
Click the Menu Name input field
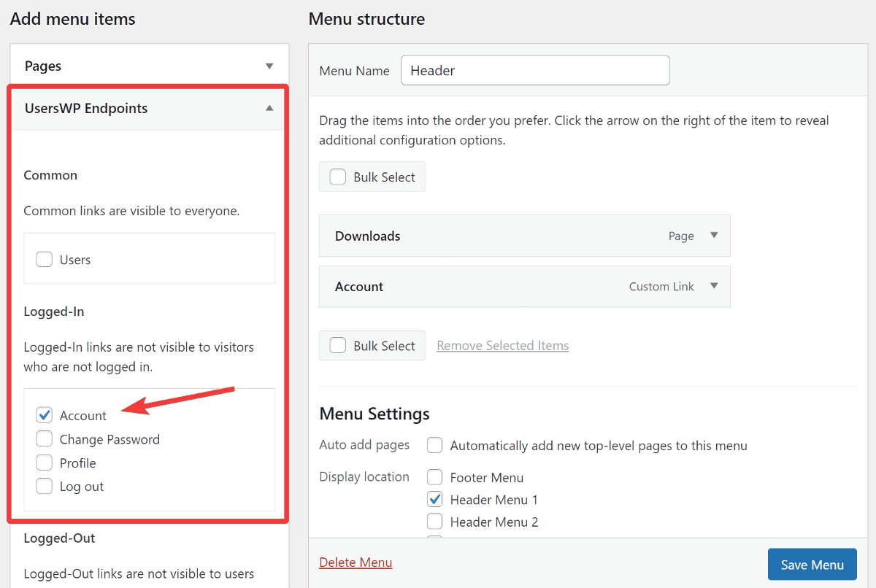tap(534, 71)
